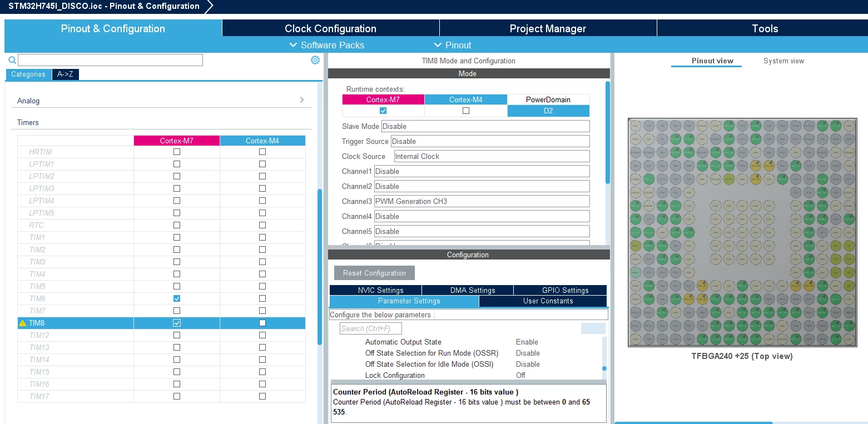
Task: Open the User Constants tab
Action: click(x=543, y=301)
